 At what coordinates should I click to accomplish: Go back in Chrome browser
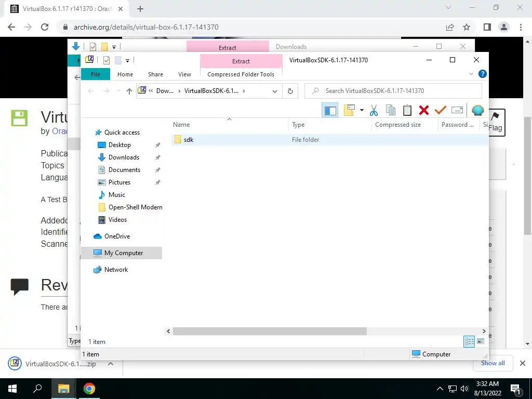11,27
